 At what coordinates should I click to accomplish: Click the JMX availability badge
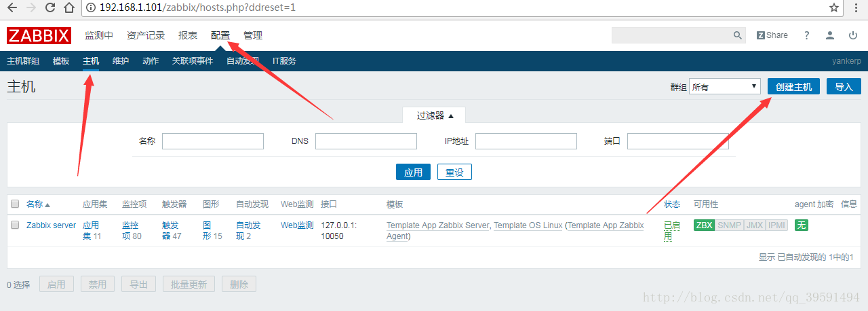[x=754, y=225]
